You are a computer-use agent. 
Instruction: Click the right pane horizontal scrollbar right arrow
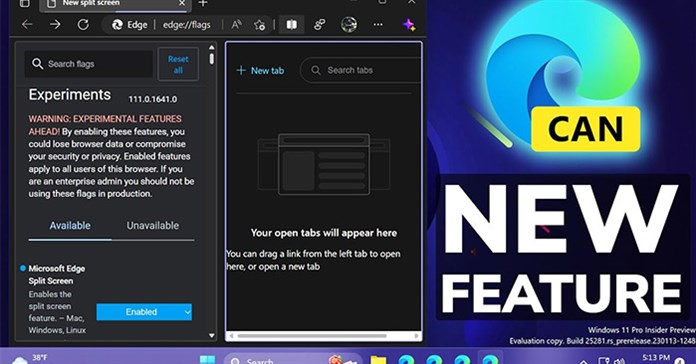pos(416,336)
